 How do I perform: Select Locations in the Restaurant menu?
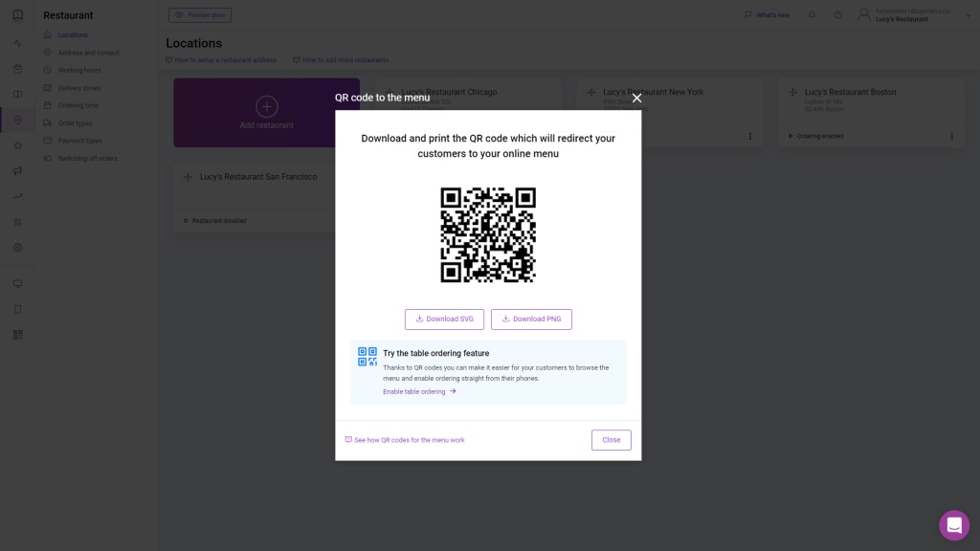73,35
